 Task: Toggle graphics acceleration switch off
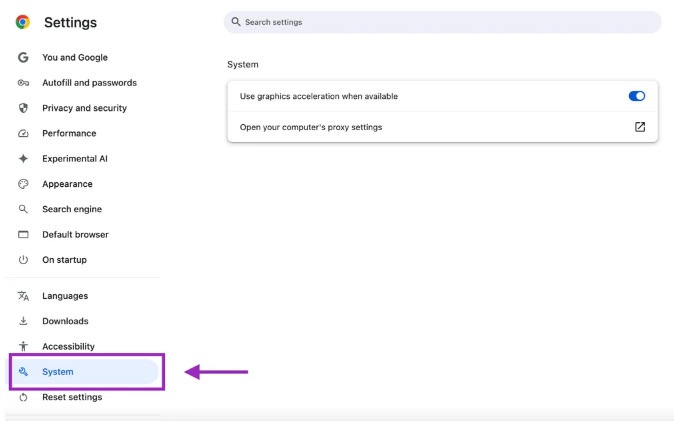pos(637,96)
